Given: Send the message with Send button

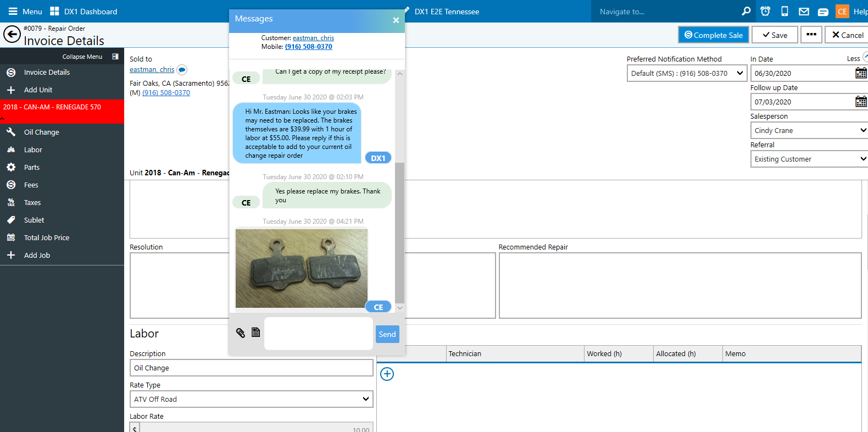Looking at the screenshot, I should tap(387, 334).
